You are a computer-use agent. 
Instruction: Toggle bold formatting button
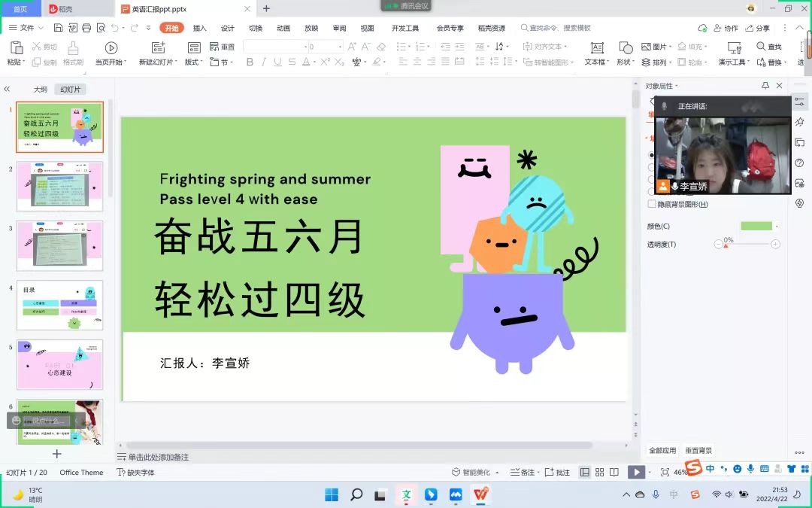(250, 62)
